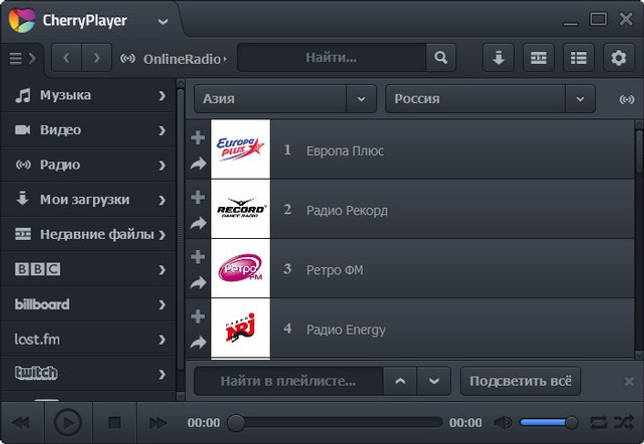Adjust the blue volume slider
The image size is (644, 444).
click(548, 422)
